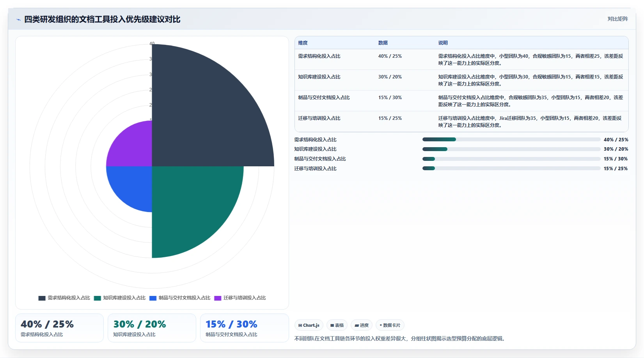Click table value 30% / 20%
Viewport: 644px width, 358px height.
point(390,77)
